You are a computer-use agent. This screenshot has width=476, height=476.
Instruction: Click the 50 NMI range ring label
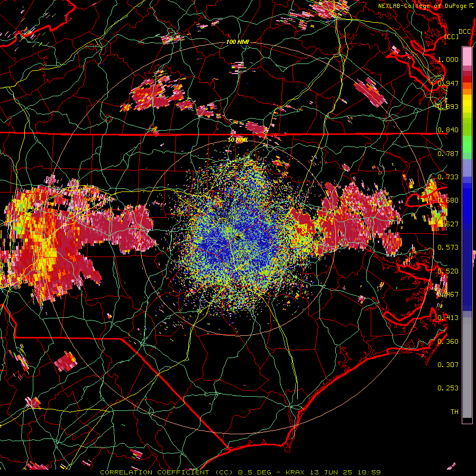click(237, 140)
